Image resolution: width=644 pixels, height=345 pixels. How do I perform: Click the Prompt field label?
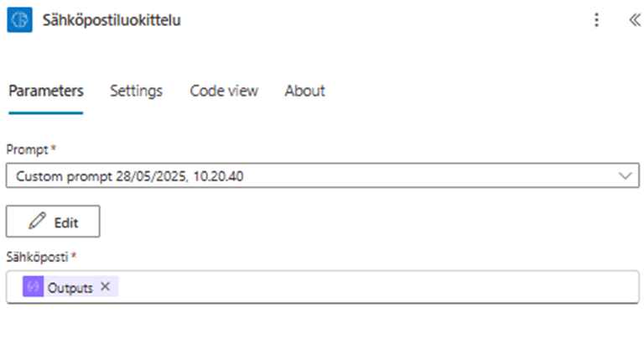point(29,149)
